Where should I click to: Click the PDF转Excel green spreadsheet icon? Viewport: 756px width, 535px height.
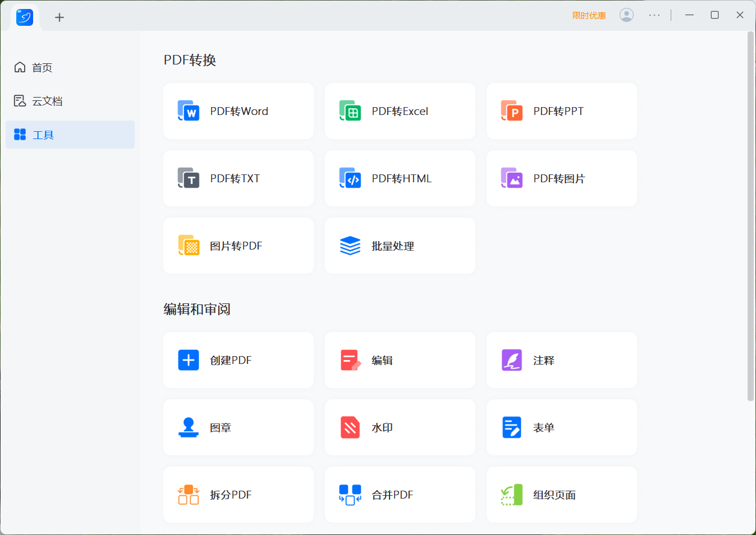coord(350,111)
